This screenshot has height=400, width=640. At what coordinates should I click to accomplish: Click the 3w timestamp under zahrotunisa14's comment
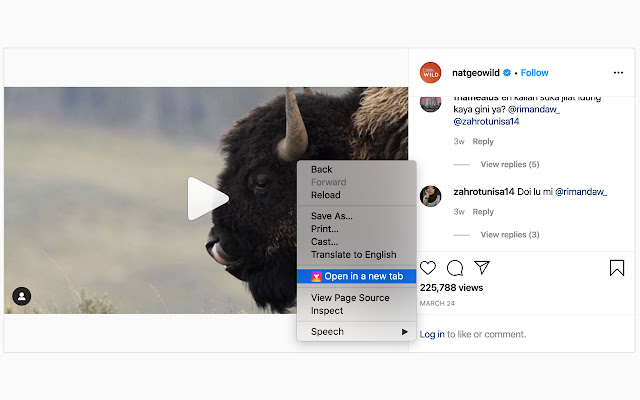(x=459, y=211)
